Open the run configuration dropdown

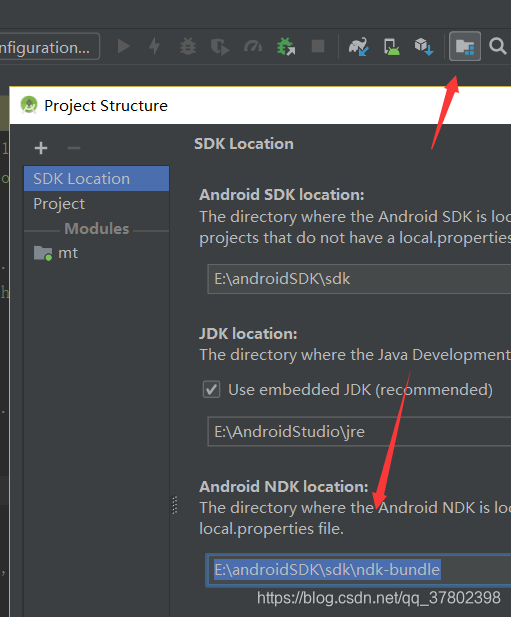point(49,47)
